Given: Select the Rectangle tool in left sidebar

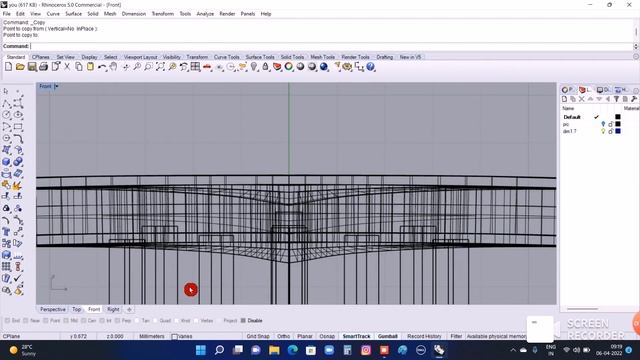Looking at the screenshot, I should coord(18,127).
